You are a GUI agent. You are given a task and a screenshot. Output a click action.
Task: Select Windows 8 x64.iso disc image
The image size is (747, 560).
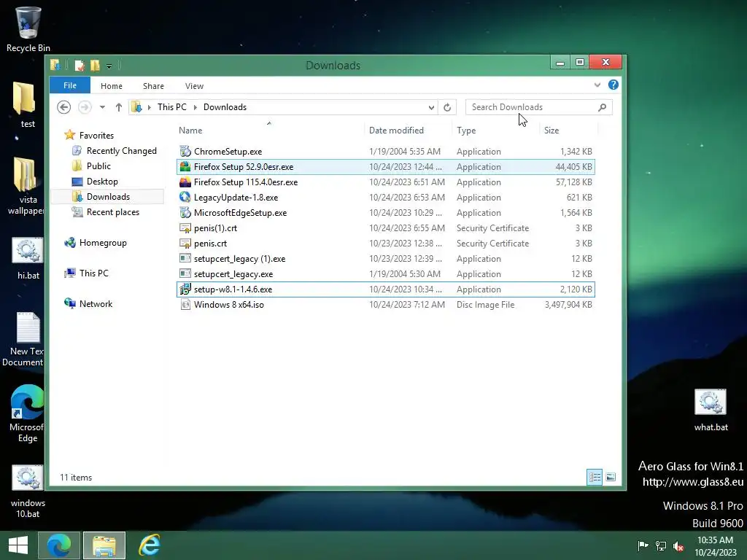pos(385,304)
